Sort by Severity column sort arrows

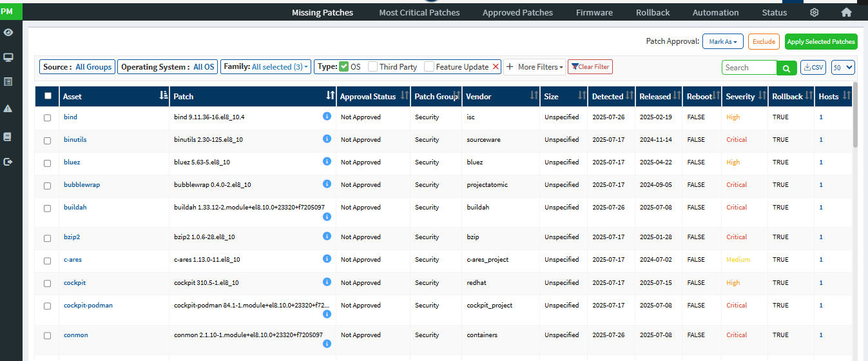click(x=764, y=96)
